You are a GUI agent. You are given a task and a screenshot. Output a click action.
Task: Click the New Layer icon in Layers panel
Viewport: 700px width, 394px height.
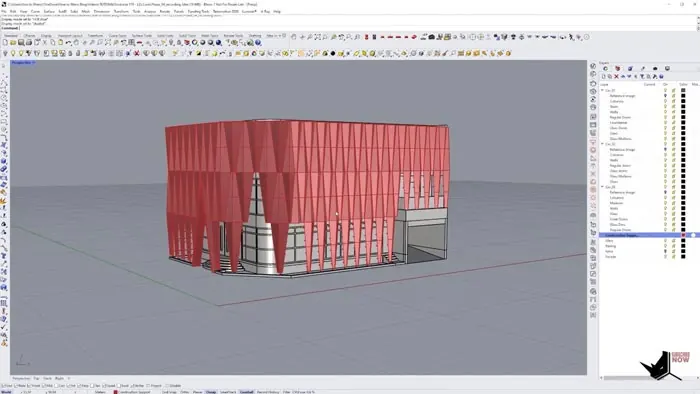[x=604, y=76]
